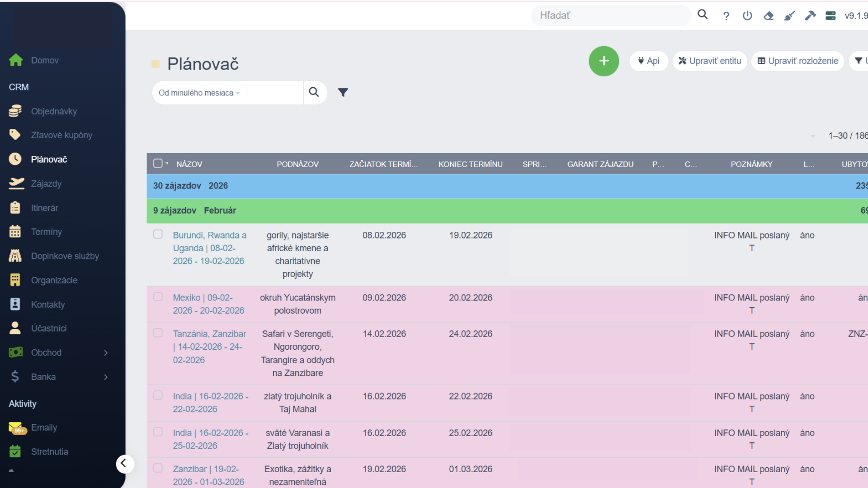The height and width of the screenshot is (488, 868).
Task: Click the hammer tool icon
Action: coord(810,16)
